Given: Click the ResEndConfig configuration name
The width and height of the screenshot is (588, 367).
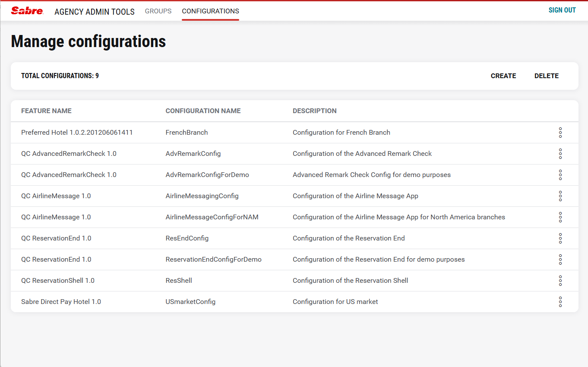Looking at the screenshot, I should [x=187, y=238].
